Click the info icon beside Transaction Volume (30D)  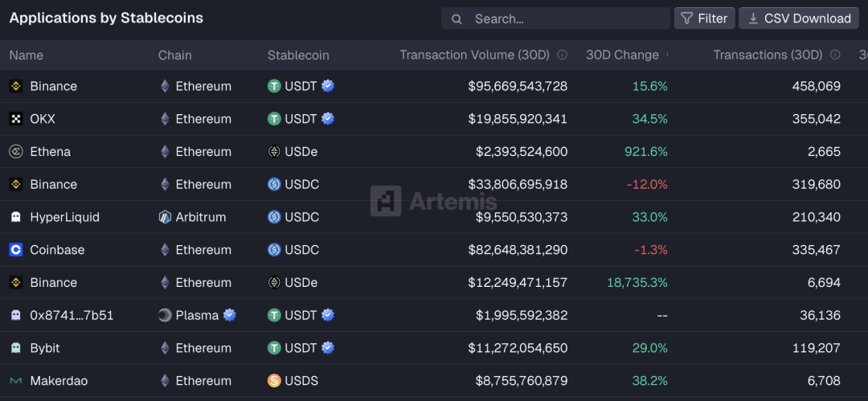563,55
